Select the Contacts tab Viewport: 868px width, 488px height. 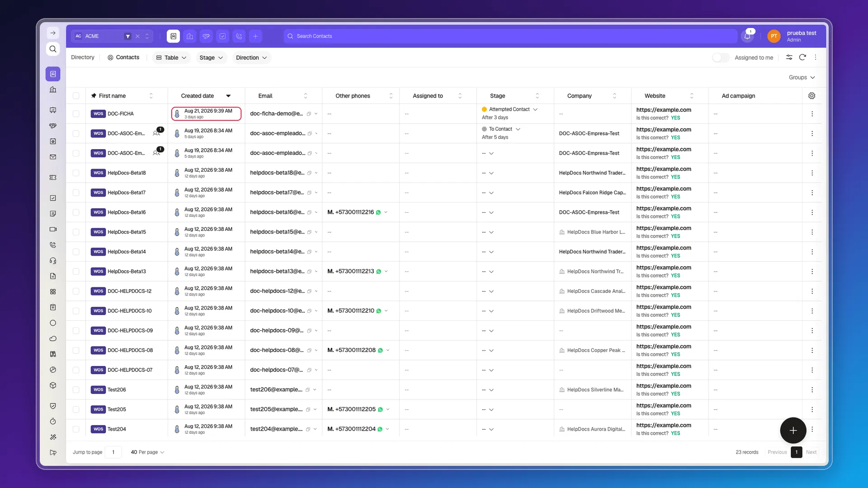click(x=123, y=57)
